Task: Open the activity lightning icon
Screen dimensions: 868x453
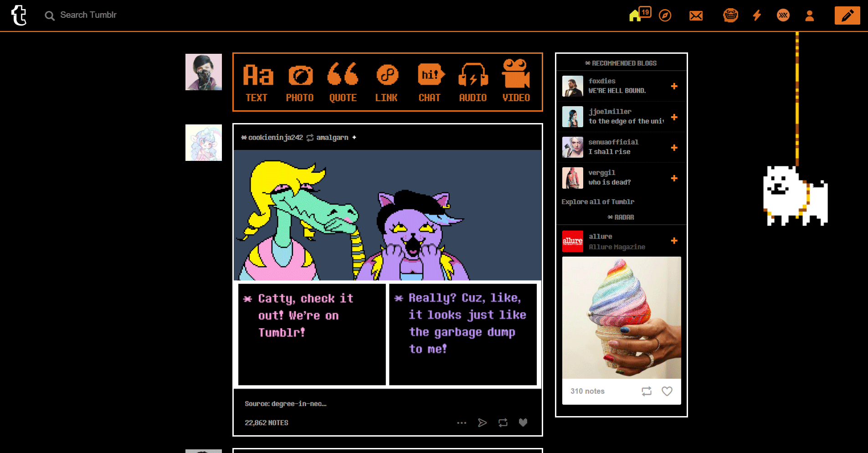Action: (x=756, y=15)
